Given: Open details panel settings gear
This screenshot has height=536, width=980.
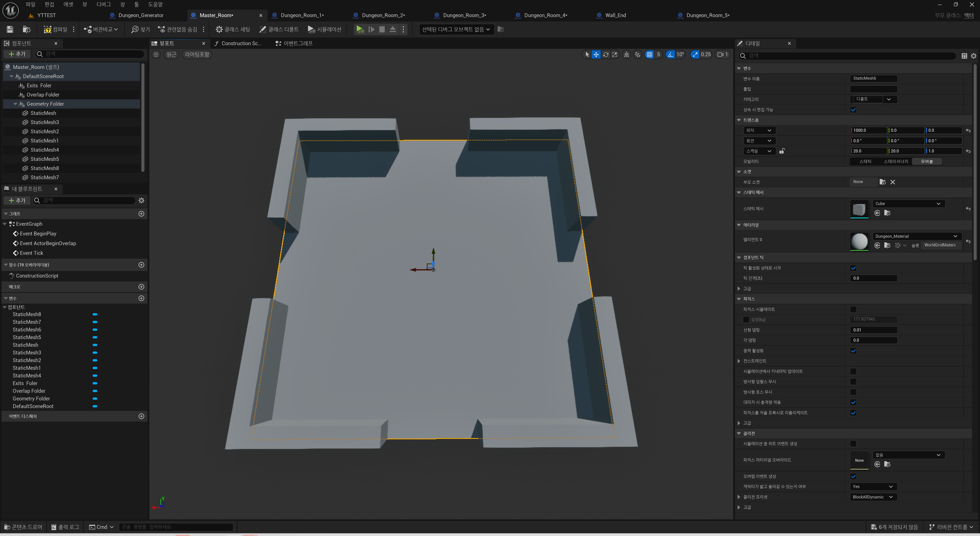Looking at the screenshot, I should click(x=974, y=56).
